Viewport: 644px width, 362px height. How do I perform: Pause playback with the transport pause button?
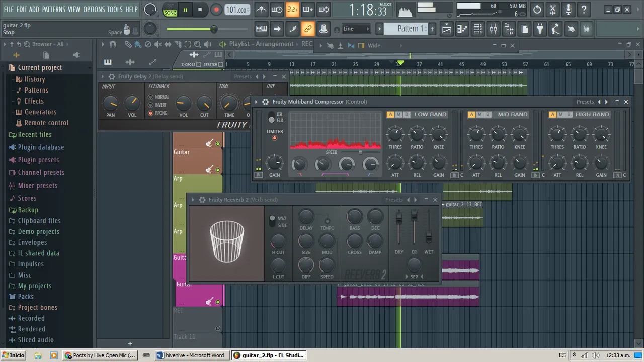coord(185,10)
